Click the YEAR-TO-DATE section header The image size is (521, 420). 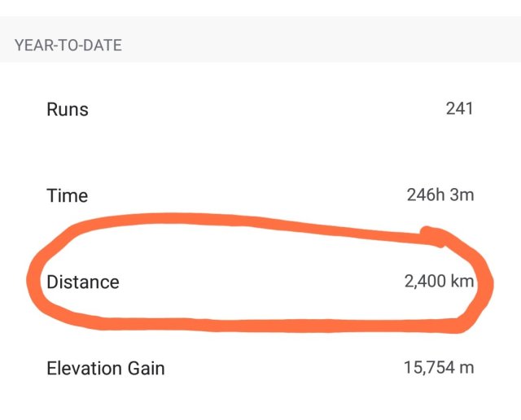[x=68, y=46]
